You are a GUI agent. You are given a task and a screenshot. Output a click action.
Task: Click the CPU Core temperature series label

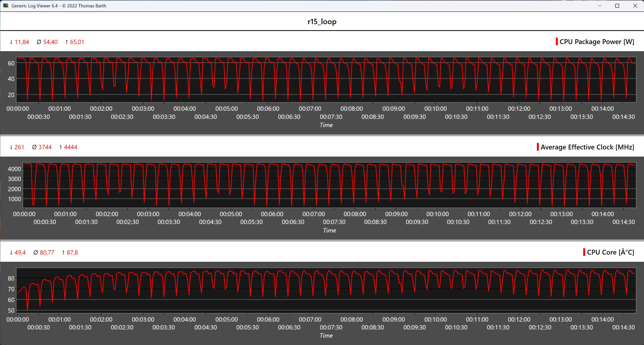610,252
